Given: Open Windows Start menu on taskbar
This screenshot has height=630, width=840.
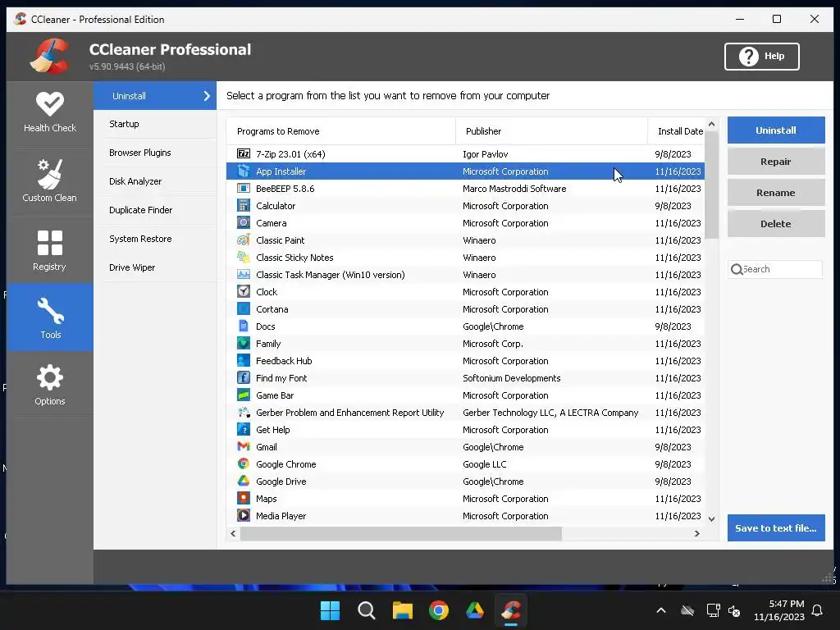Looking at the screenshot, I should pyautogui.click(x=330, y=610).
